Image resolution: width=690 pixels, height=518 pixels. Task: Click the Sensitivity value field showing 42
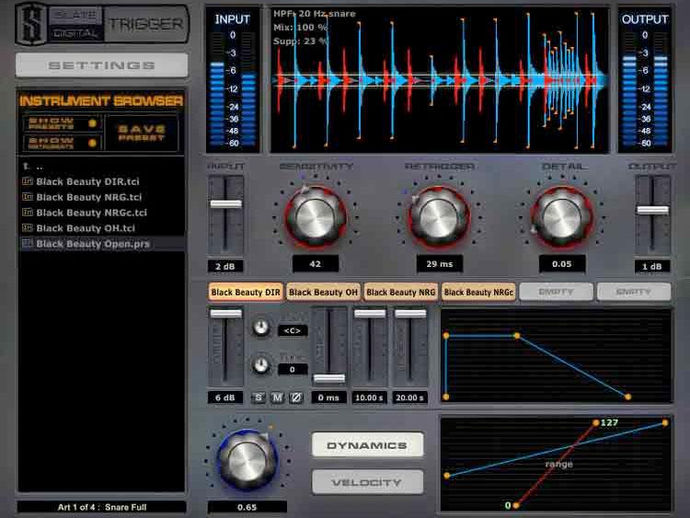316,264
